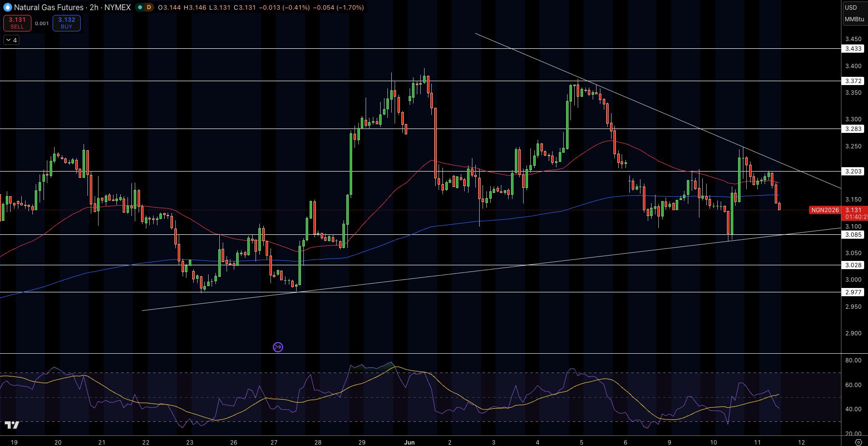Click the 80.00 RSI scale label
868x446 pixels.
pos(854,360)
